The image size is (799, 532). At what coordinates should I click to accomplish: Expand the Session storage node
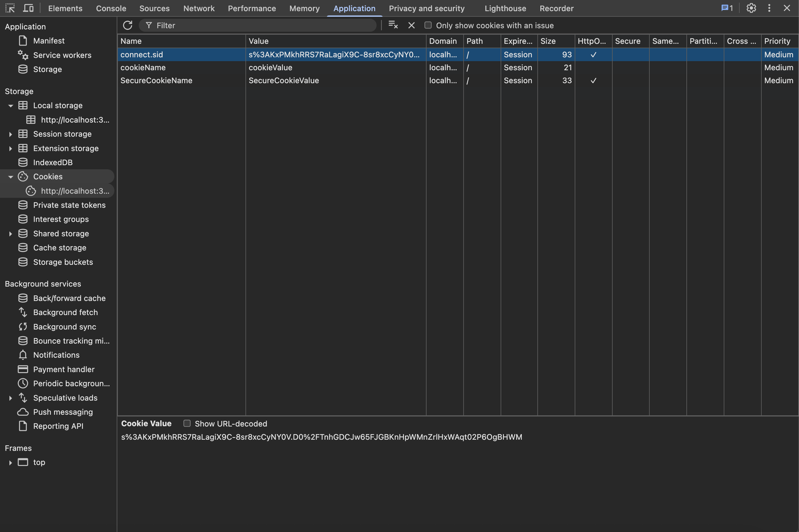11,134
